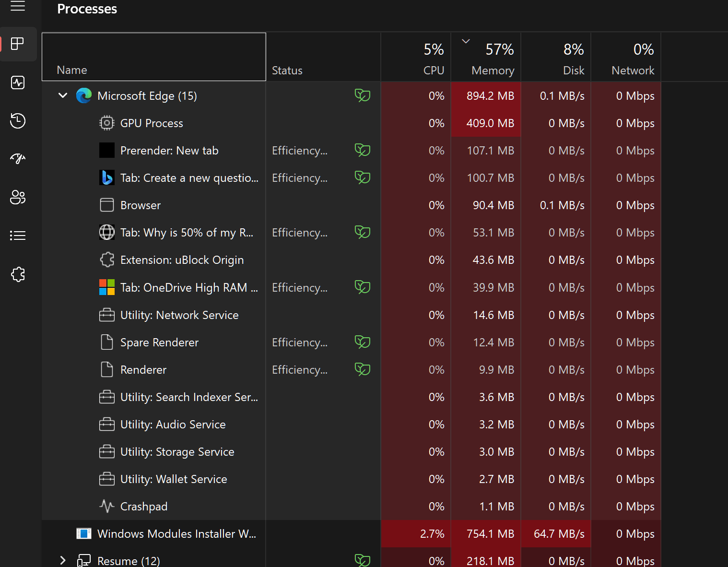The height and width of the screenshot is (567, 728).
Task: Open the Performance view in the sidebar
Action: [18, 82]
